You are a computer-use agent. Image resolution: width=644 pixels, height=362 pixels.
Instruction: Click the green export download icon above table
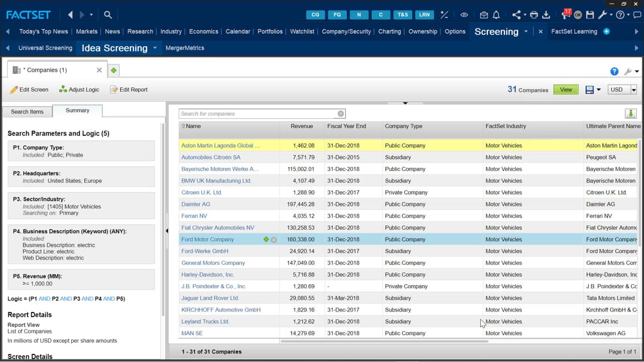(631, 114)
